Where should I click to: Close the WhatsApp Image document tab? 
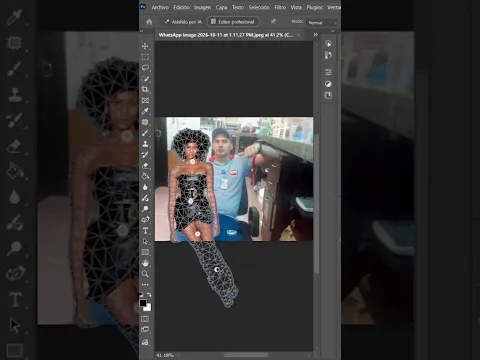click(x=299, y=35)
